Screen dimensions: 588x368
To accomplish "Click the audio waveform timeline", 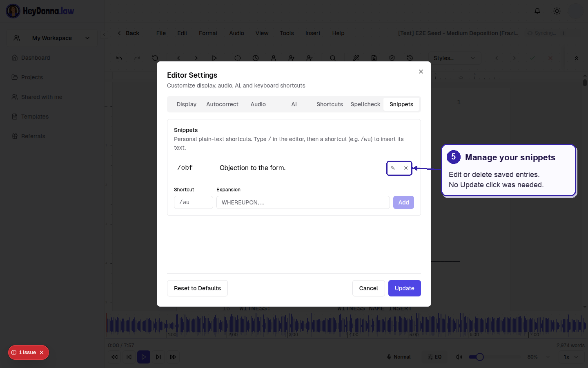I will coord(346,325).
